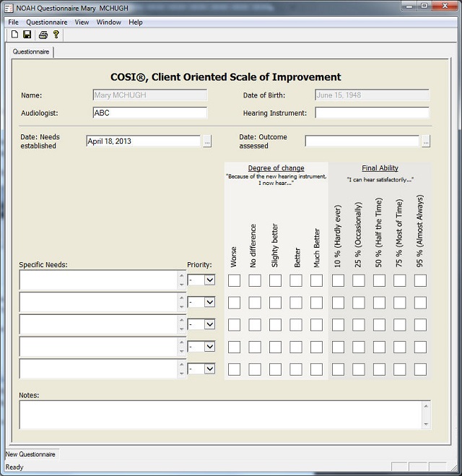
Task: Check 50% Half the Time in second row
Action: [379, 303]
